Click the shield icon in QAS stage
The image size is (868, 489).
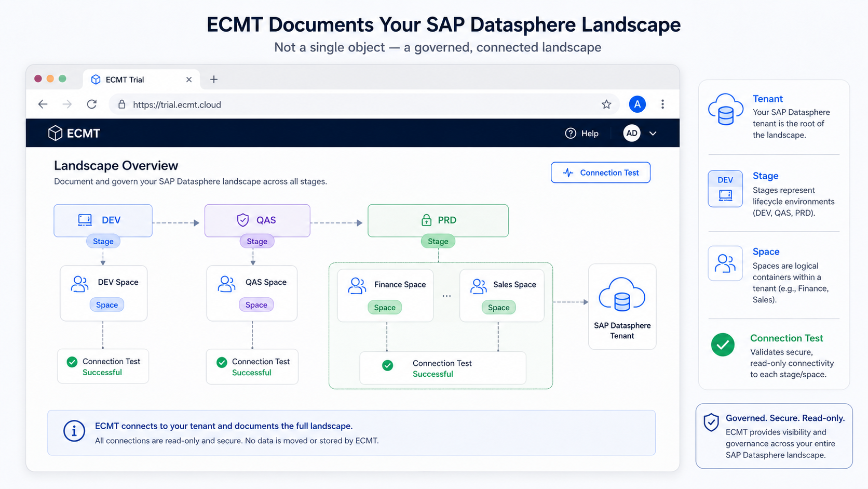point(243,220)
